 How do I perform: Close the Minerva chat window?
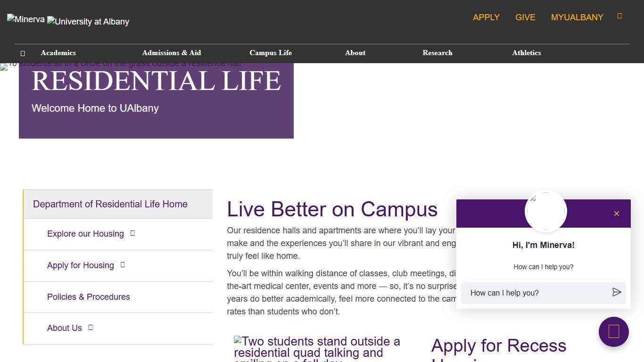(616, 213)
